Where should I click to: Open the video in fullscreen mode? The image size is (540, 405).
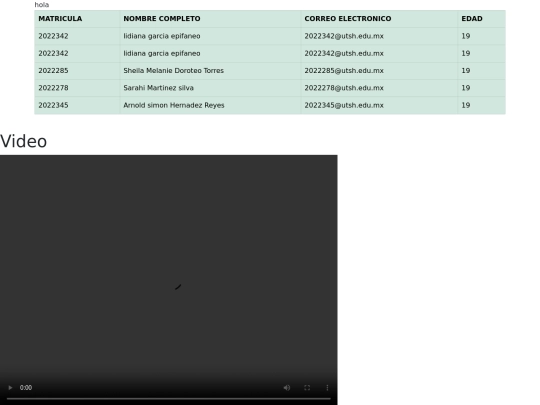[x=307, y=388]
